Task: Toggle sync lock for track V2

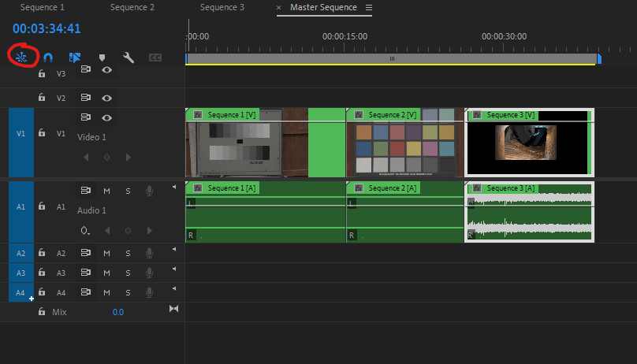Action: tap(85, 98)
